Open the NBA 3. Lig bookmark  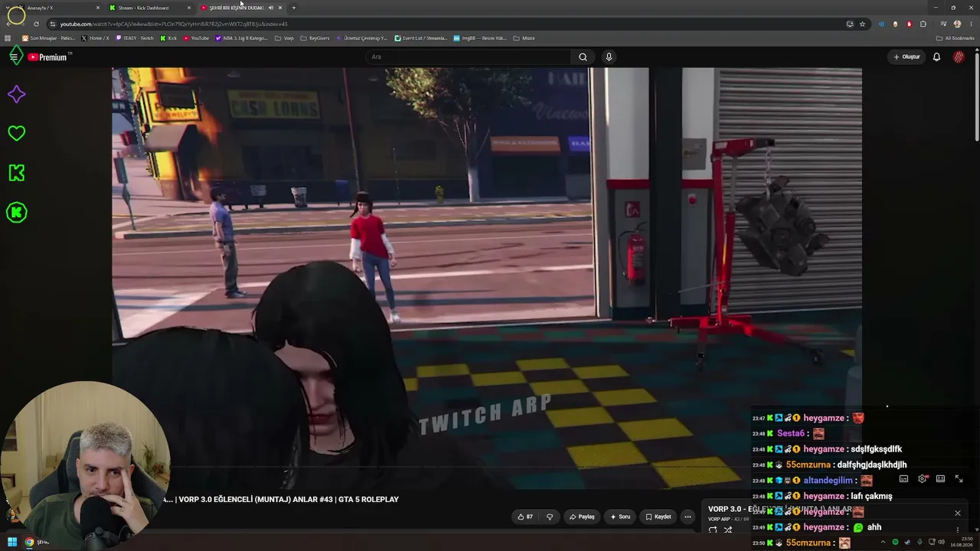(x=242, y=38)
